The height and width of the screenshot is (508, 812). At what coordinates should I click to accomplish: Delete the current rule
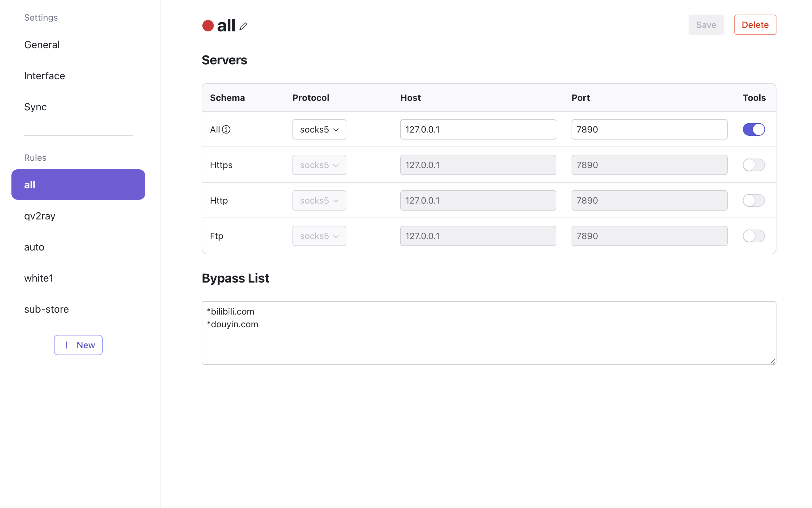point(755,24)
